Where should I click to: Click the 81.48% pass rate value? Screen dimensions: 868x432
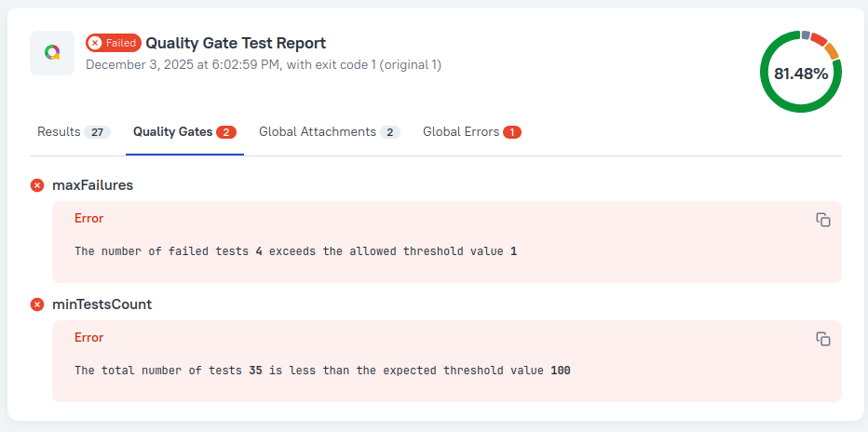click(801, 74)
